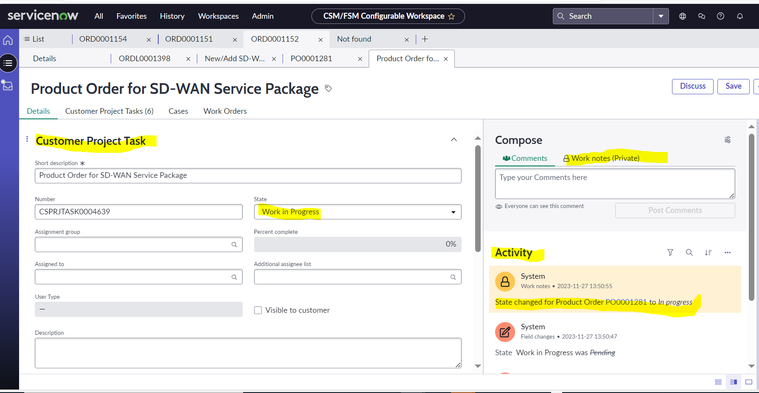Click the Save button
759x393 pixels.
coord(733,86)
